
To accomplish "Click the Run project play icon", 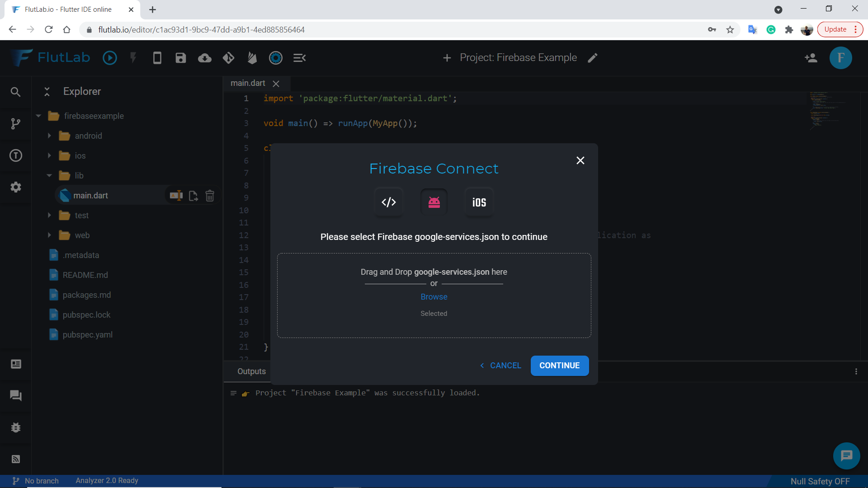I will 110,58.
